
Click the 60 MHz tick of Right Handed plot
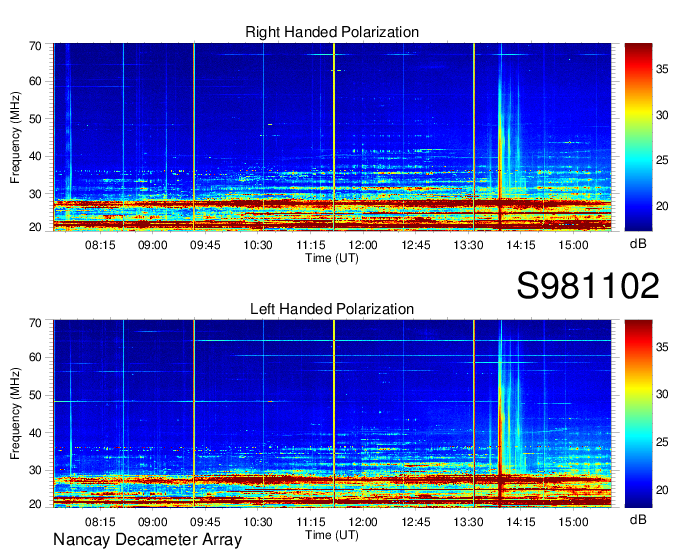pos(35,81)
